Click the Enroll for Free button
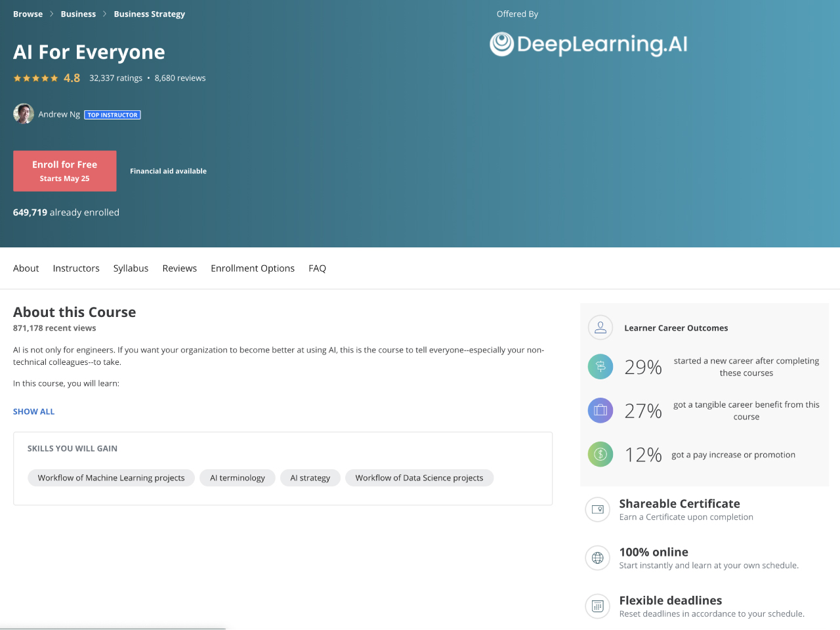This screenshot has width=840, height=630. pyautogui.click(x=65, y=171)
